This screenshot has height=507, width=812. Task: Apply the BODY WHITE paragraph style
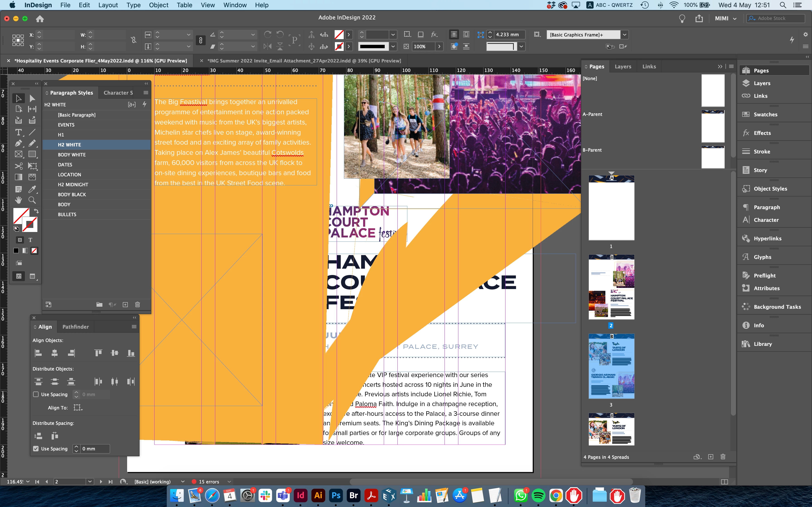pyautogui.click(x=72, y=155)
